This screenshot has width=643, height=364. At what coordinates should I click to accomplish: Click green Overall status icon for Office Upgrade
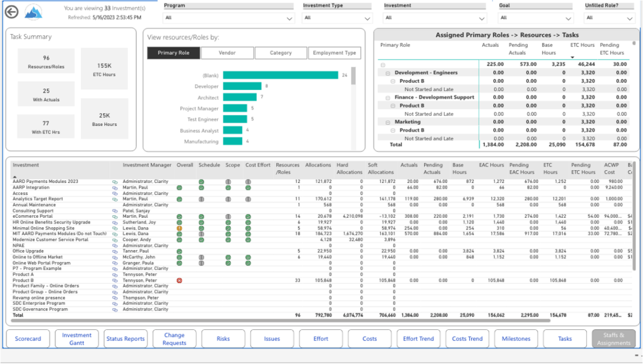point(180,251)
